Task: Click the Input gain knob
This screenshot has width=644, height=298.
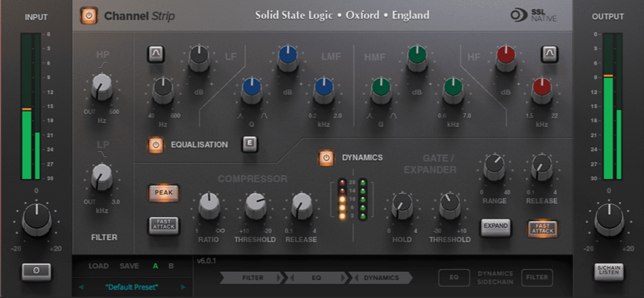Action: [x=37, y=219]
